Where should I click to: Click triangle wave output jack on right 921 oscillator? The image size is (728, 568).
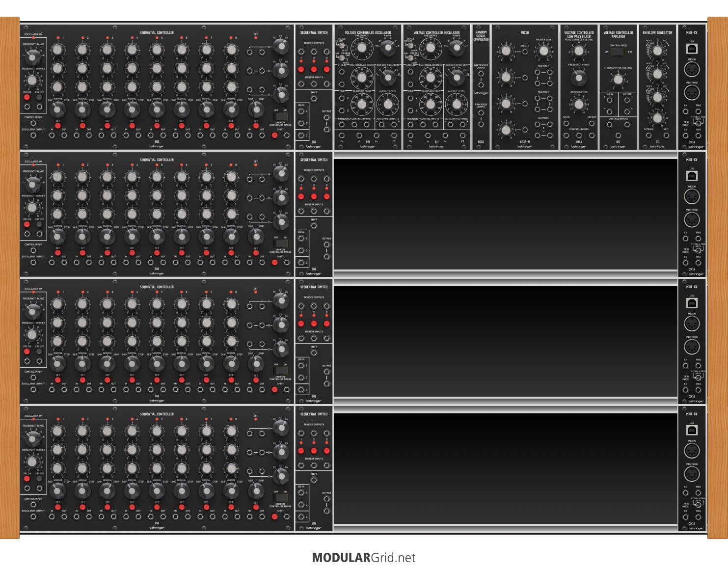[x=428, y=135]
